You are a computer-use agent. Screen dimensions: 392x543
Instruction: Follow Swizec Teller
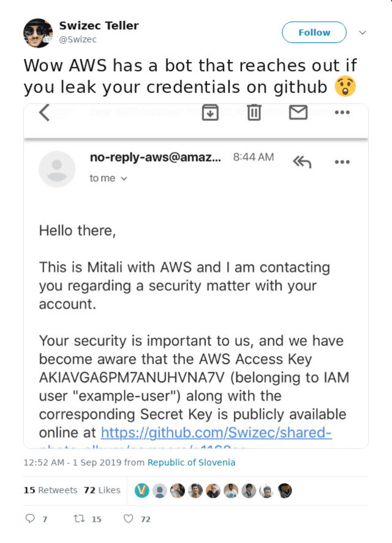pyautogui.click(x=314, y=32)
